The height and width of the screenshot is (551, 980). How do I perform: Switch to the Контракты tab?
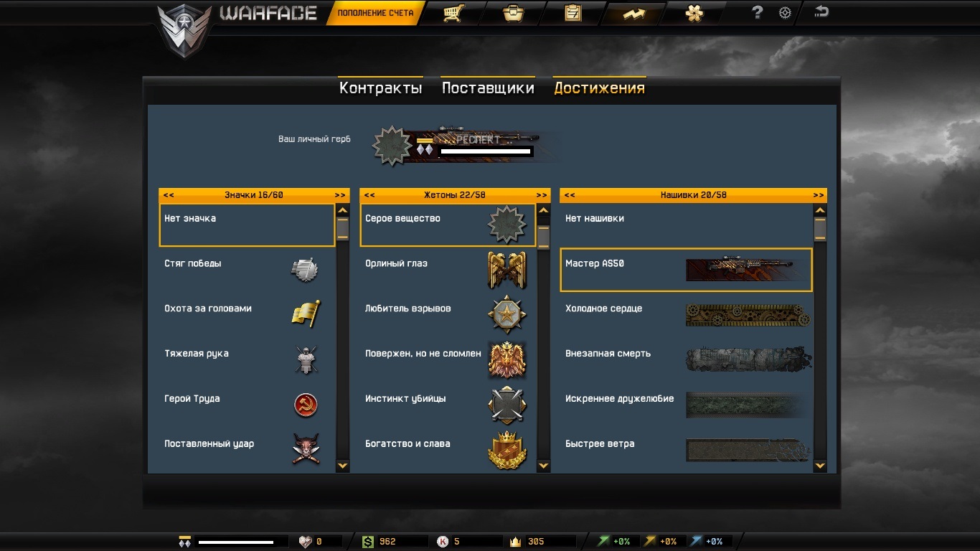(380, 88)
